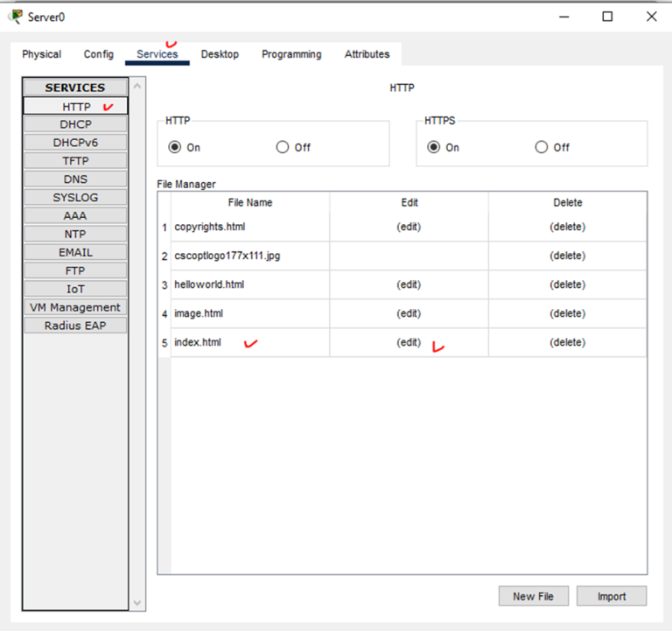Image resolution: width=672 pixels, height=631 pixels.
Task: Turn HTTP Off radio button
Action: click(x=282, y=147)
